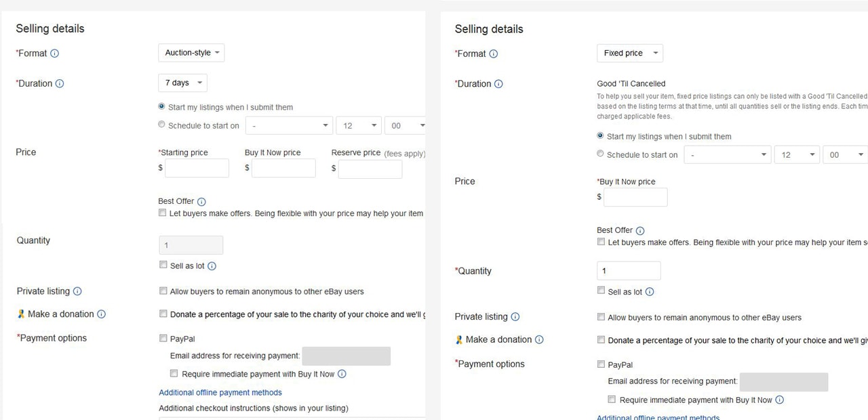Click the Sell as lot help icon

point(211,266)
